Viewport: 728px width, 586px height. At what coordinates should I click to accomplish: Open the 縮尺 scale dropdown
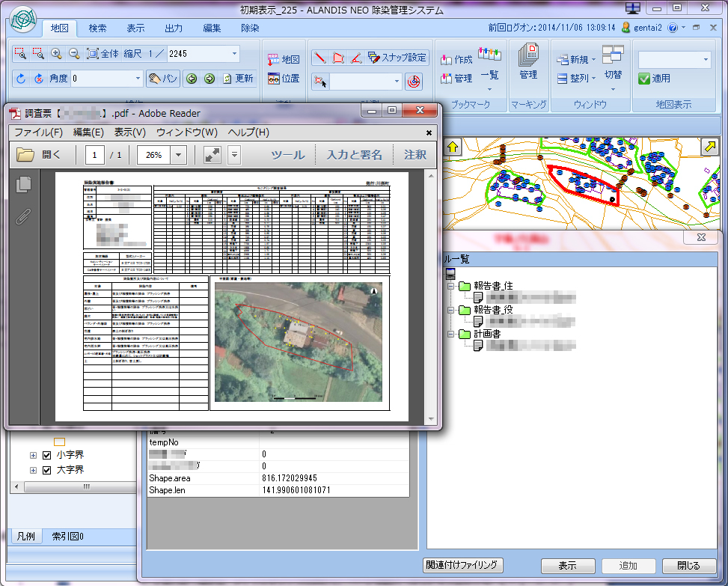tap(234, 54)
